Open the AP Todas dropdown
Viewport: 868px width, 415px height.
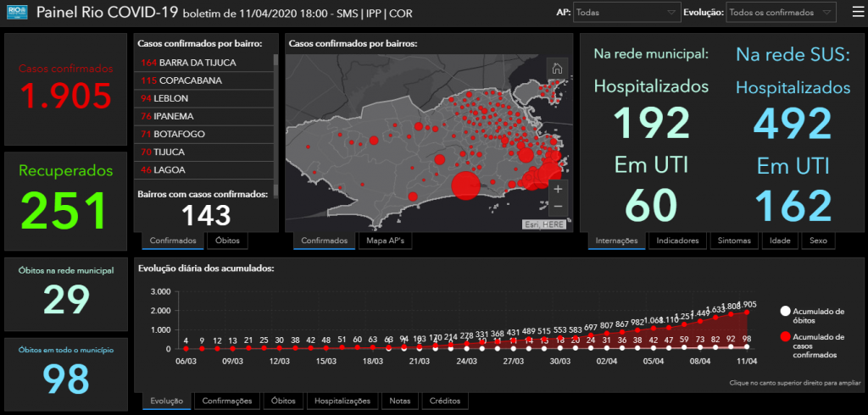click(626, 13)
